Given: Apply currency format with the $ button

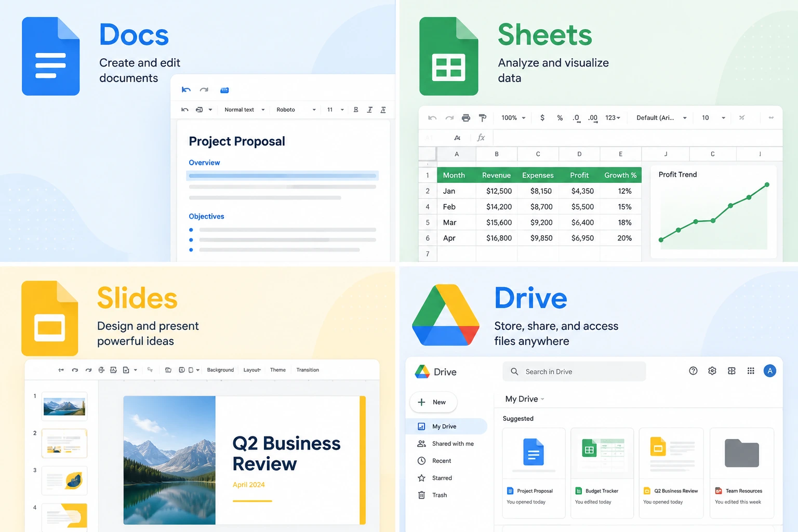Looking at the screenshot, I should (x=542, y=118).
